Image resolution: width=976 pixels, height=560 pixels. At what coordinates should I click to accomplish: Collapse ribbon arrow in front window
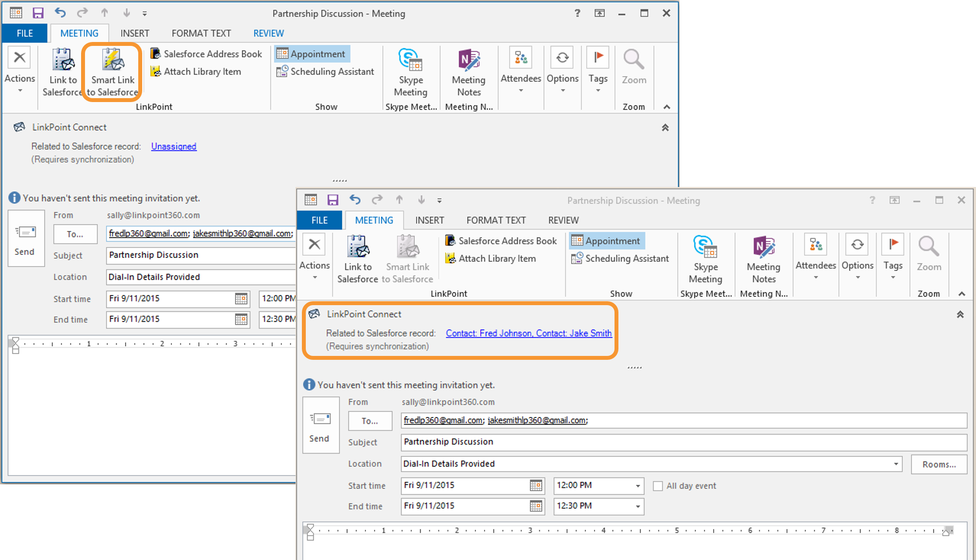tap(961, 293)
